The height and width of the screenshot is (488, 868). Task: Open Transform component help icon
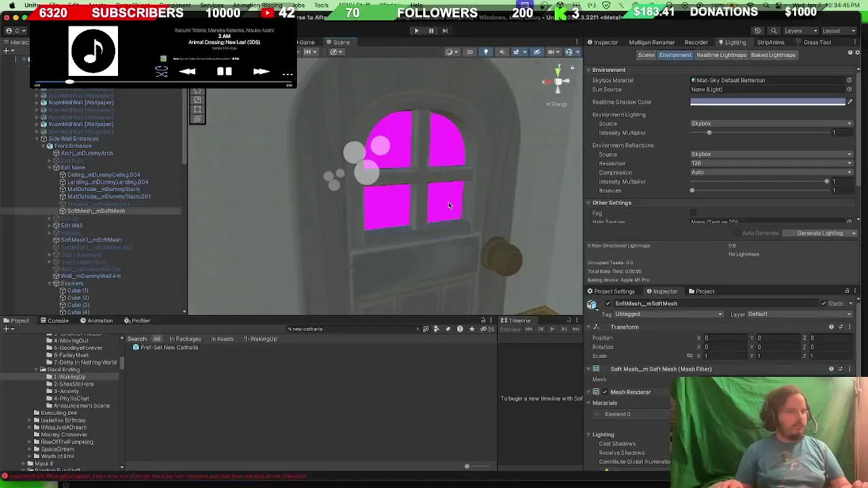pos(831,327)
